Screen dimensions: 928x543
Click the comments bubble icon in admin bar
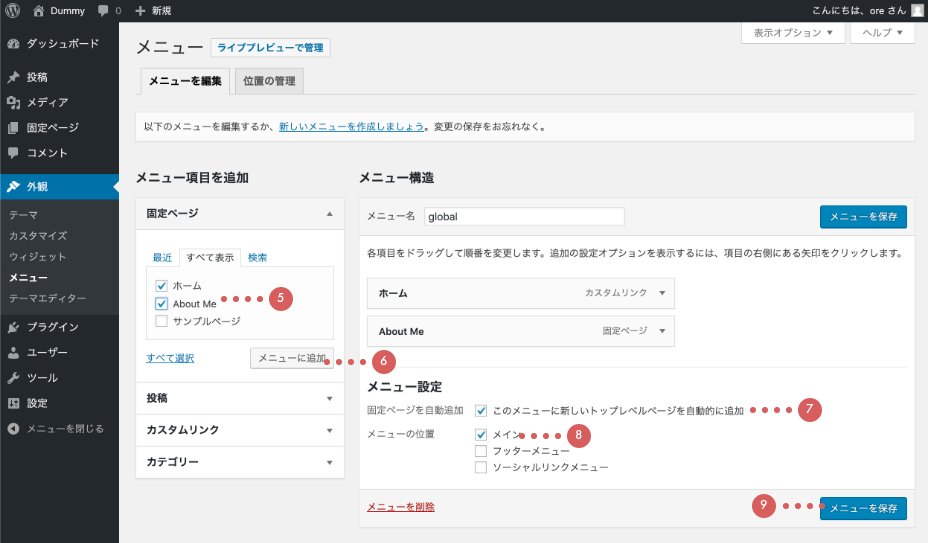(103, 10)
